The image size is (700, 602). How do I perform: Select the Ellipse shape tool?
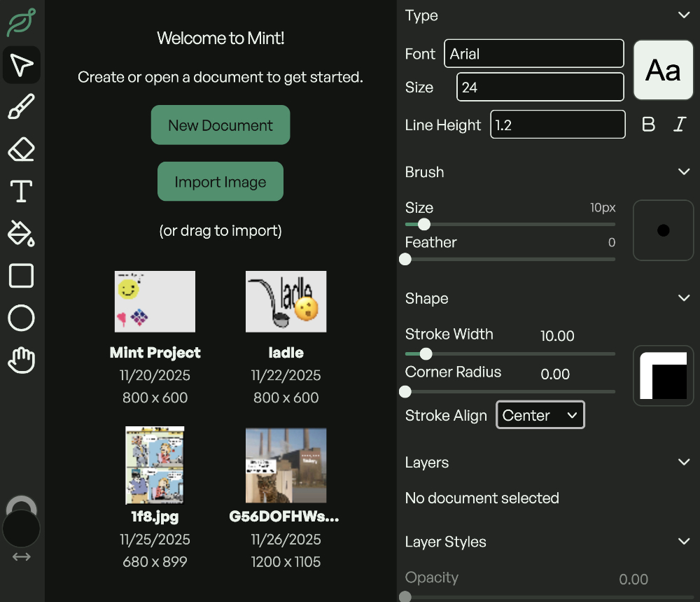click(x=21, y=318)
